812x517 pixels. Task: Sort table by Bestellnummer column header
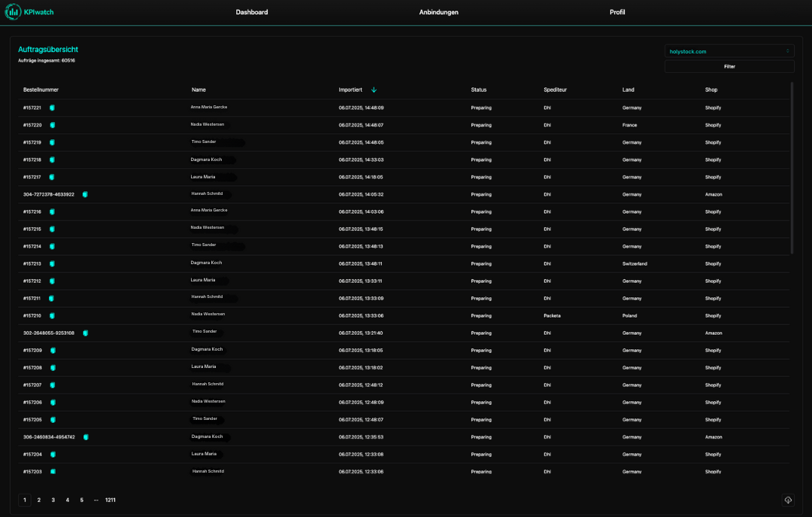tap(41, 90)
